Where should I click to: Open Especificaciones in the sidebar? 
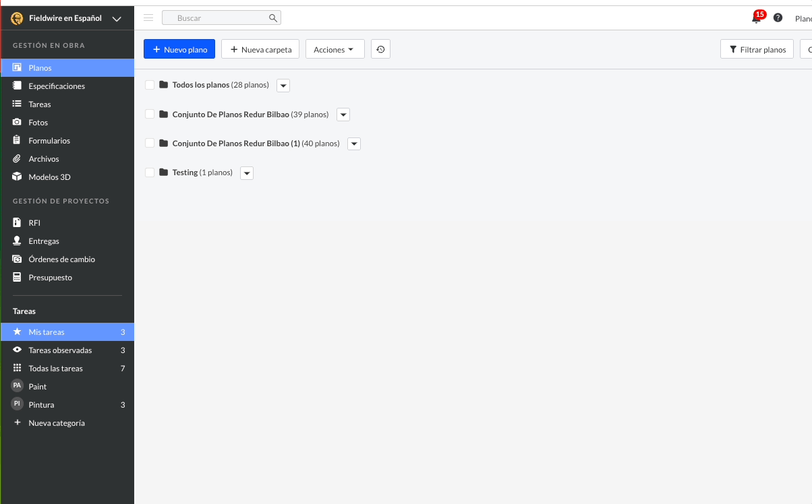pyautogui.click(x=67, y=86)
